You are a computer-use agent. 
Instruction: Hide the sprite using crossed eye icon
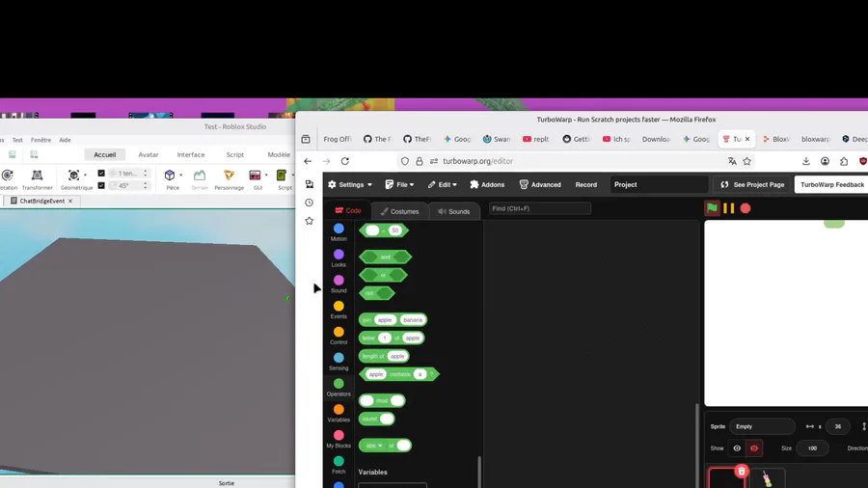click(x=754, y=448)
